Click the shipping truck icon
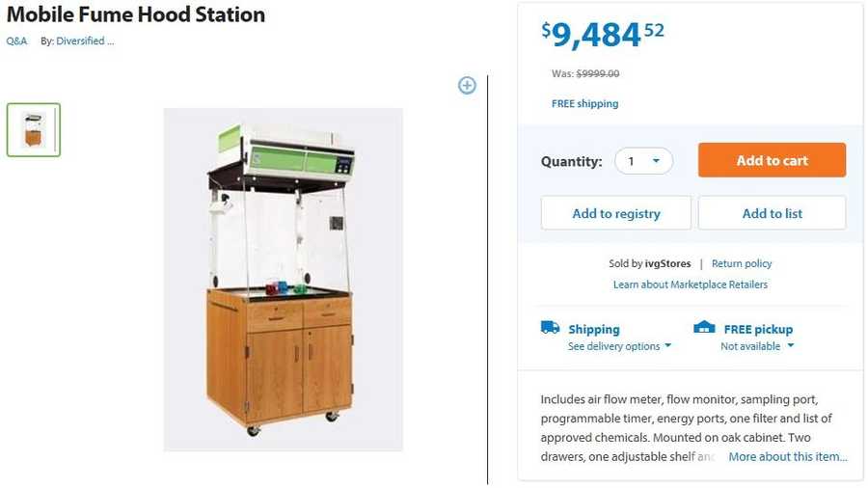 [550, 328]
